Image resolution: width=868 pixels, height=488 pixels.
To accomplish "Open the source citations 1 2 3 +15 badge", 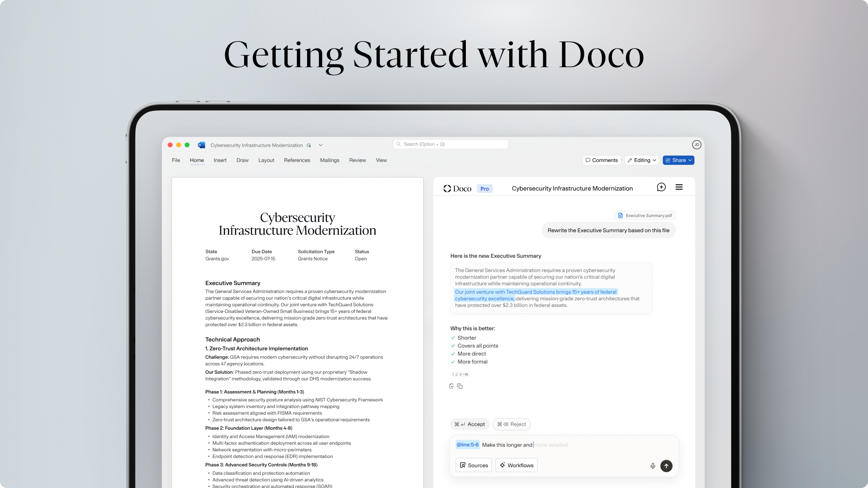I will 460,374.
